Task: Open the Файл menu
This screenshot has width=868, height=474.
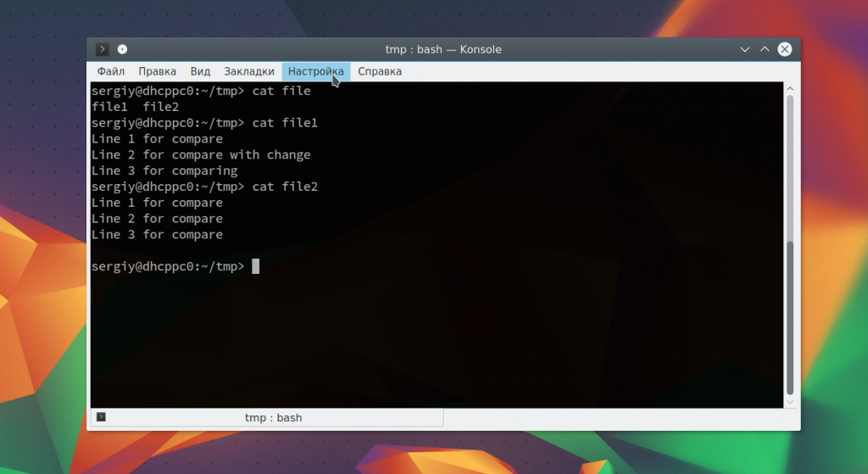Action: (111, 71)
